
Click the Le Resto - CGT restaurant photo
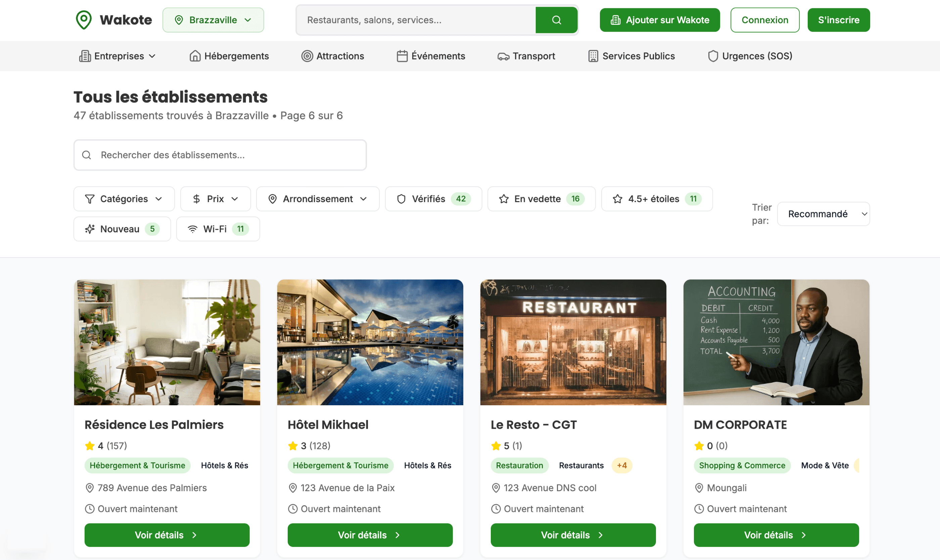point(573,342)
